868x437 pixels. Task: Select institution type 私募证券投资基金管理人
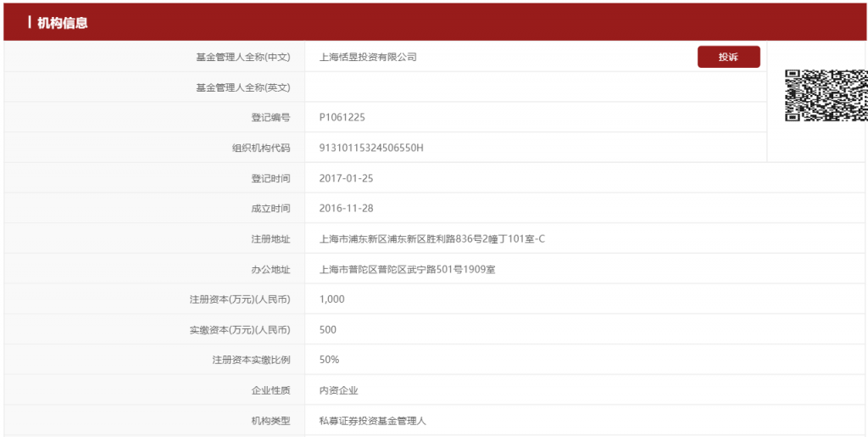coord(373,422)
